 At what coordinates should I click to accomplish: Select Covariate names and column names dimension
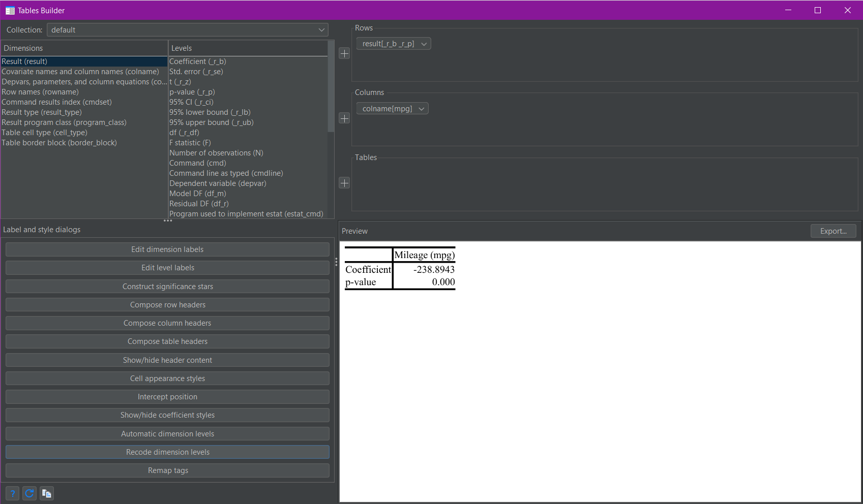80,72
